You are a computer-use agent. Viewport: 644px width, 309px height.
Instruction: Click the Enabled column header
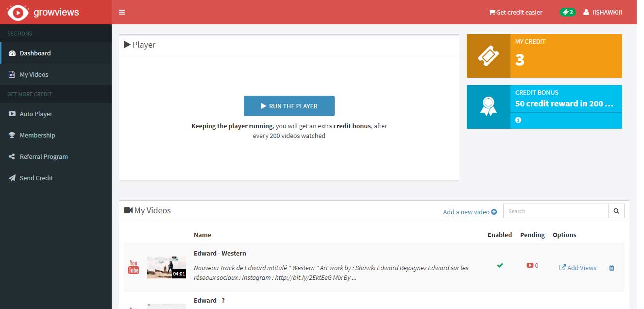coord(500,235)
